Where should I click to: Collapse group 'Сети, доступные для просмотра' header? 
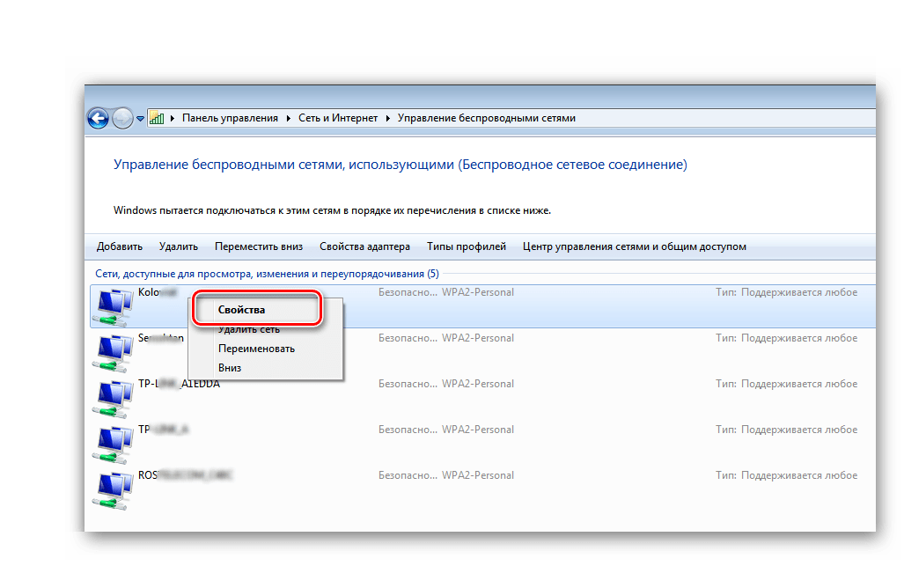(267, 274)
